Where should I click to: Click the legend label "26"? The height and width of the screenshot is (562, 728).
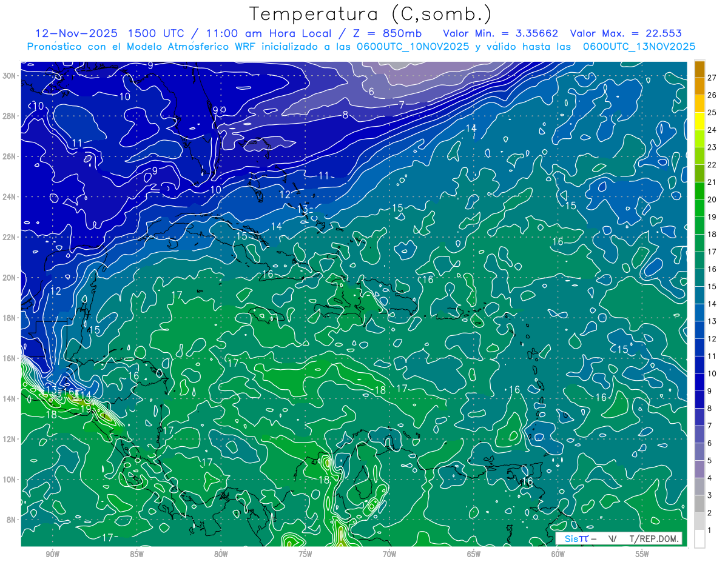(712, 95)
